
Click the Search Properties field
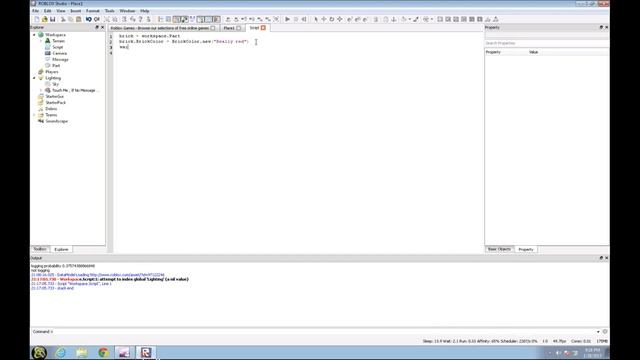[x=546, y=43]
